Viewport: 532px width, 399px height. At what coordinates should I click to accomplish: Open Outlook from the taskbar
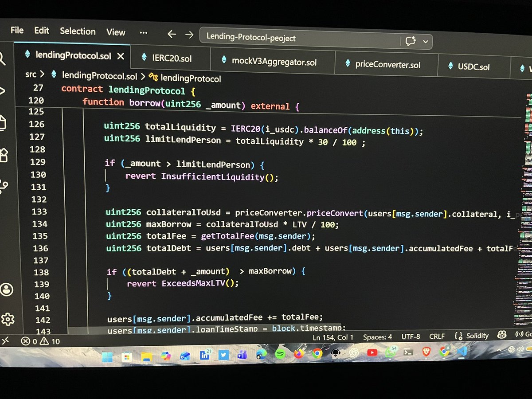click(x=185, y=356)
